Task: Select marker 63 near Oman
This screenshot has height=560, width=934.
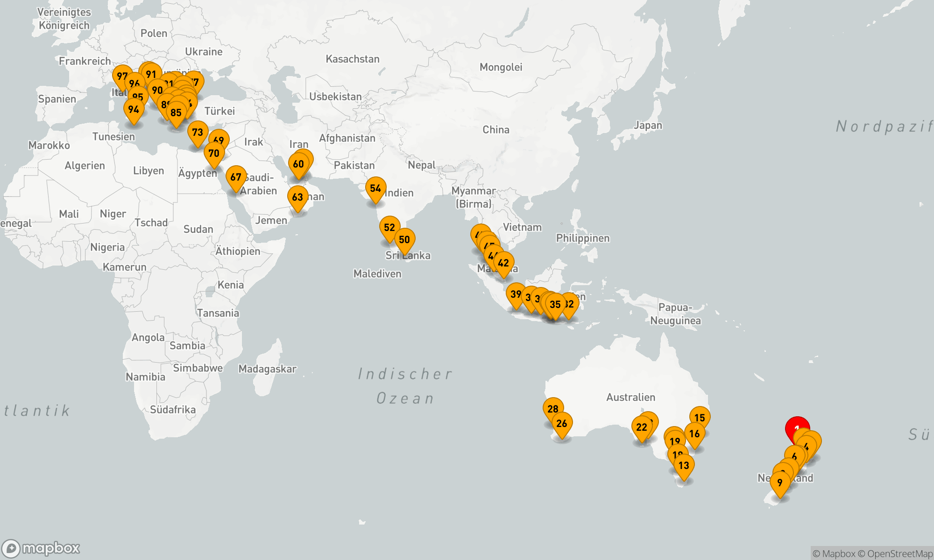Action: [x=297, y=197]
